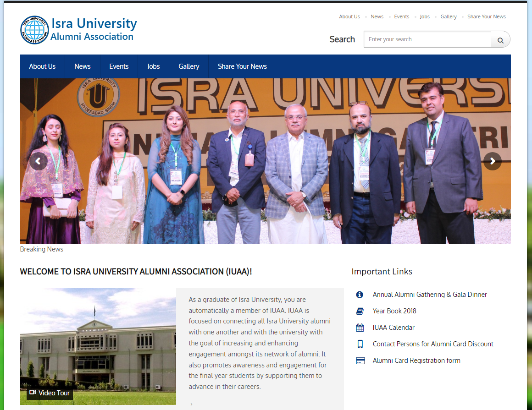Click the campus building thumbnail image
Viewport: 532px width, 410px height.
[x=98, y=346]
